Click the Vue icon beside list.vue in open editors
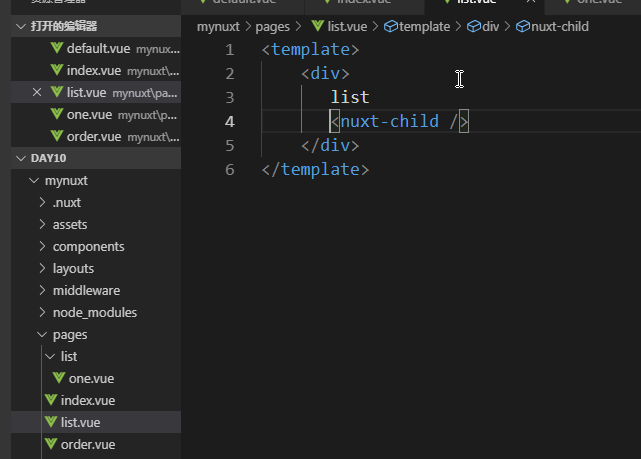 pyautogui.click(x=57, y=92)
